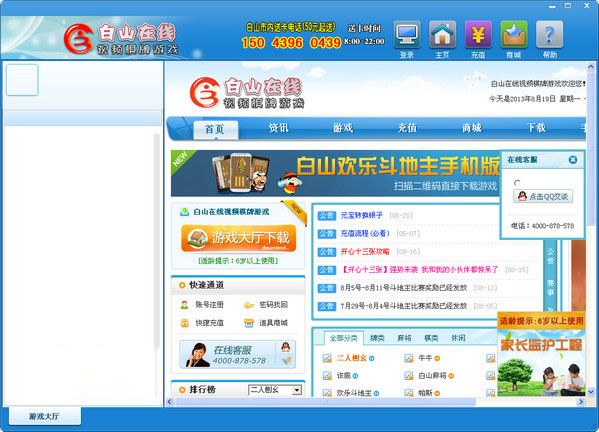
Task: Click the 帕斯 game icon
Action: point(409,392)
